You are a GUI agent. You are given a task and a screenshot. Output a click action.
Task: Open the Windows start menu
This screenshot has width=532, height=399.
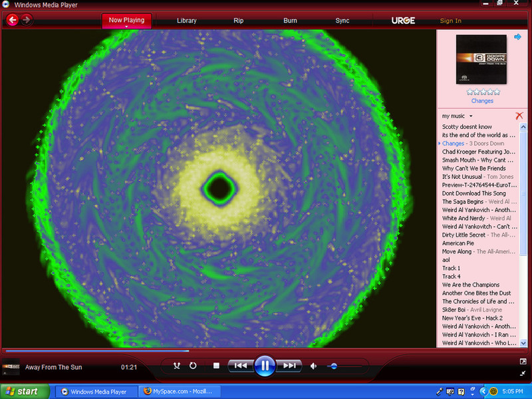[x=25, y=391]
